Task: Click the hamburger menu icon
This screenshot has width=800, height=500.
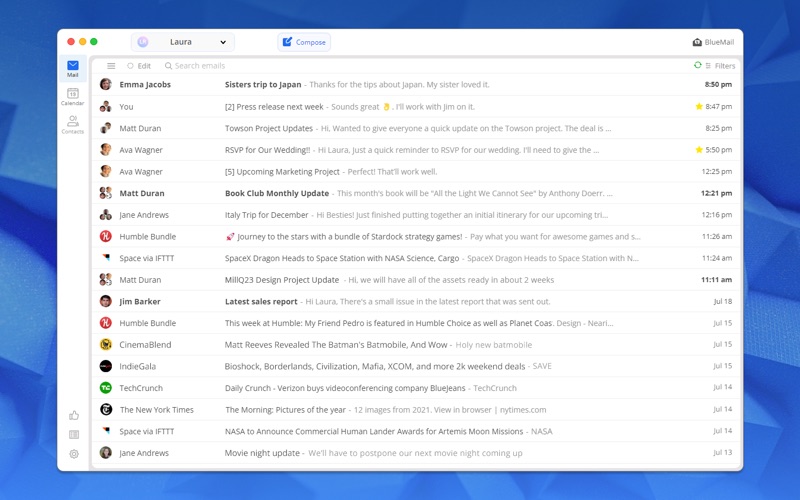Action: pos(111,66)
